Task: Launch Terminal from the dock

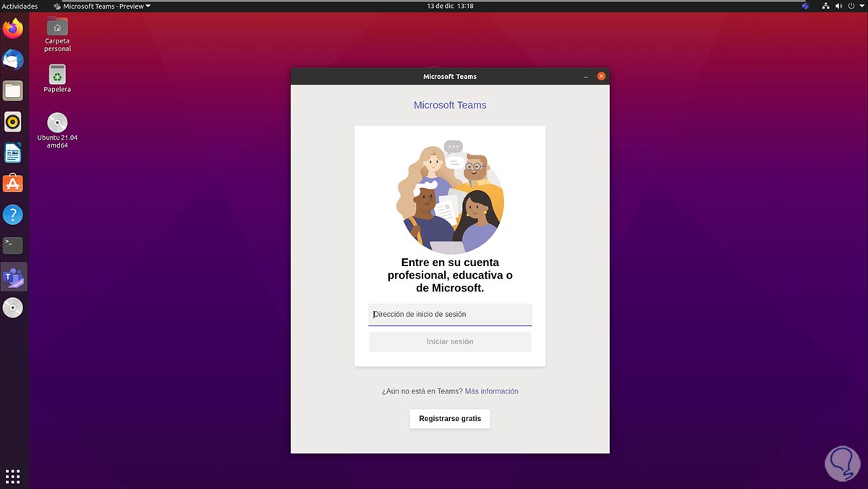Action: (13, 245)
